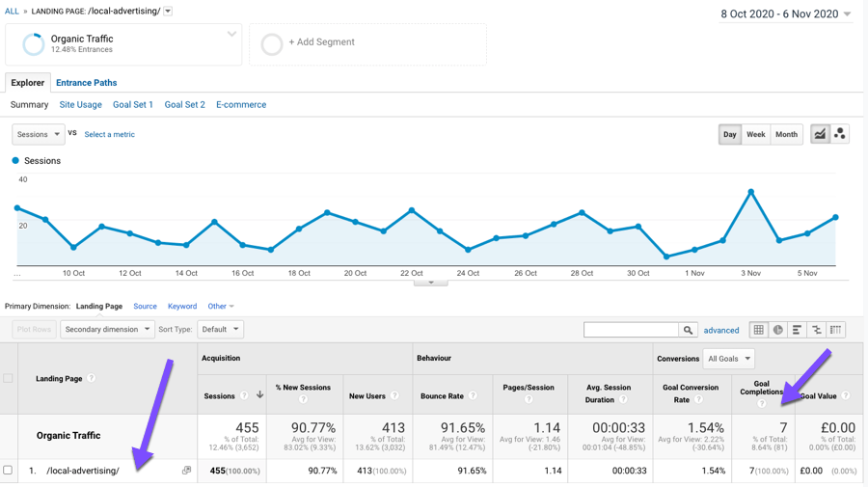Open the Site Usage tab
Image resolution: width=868 pixels, height=487 pixels.
(x=80, y=104)
